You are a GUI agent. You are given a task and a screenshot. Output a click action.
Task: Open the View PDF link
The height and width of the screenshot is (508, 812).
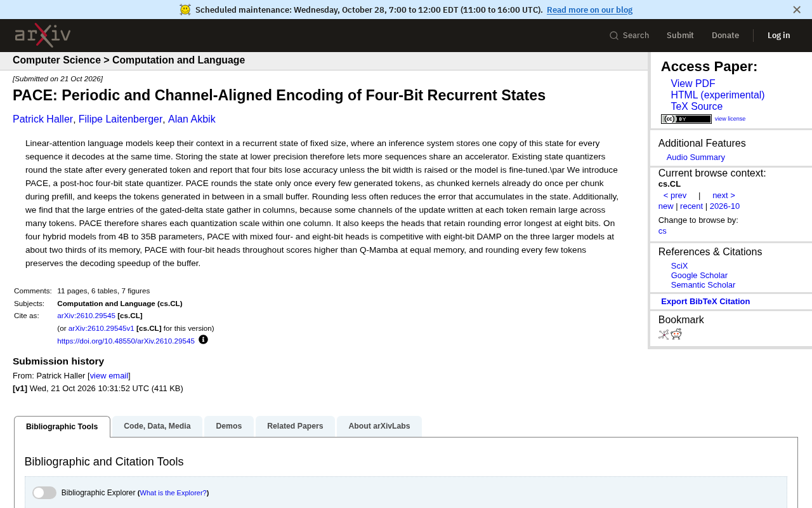(x=693, y=84)
